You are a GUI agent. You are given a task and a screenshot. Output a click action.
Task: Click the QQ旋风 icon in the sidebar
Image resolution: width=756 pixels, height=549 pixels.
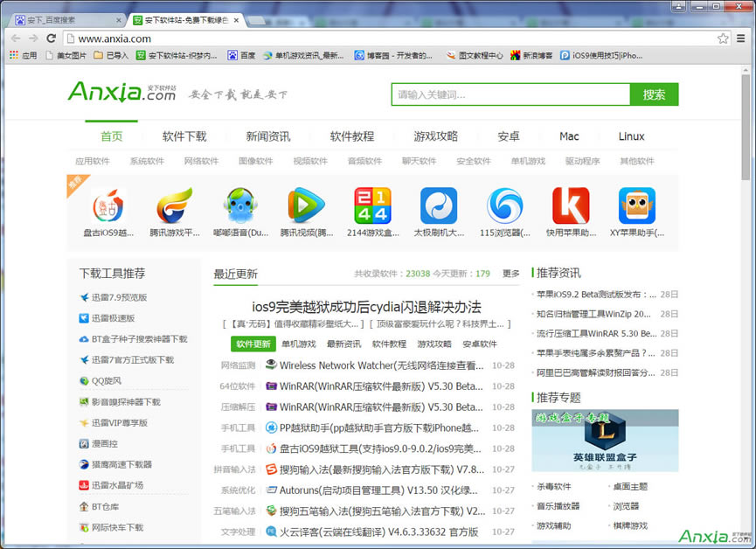(99, 381)
